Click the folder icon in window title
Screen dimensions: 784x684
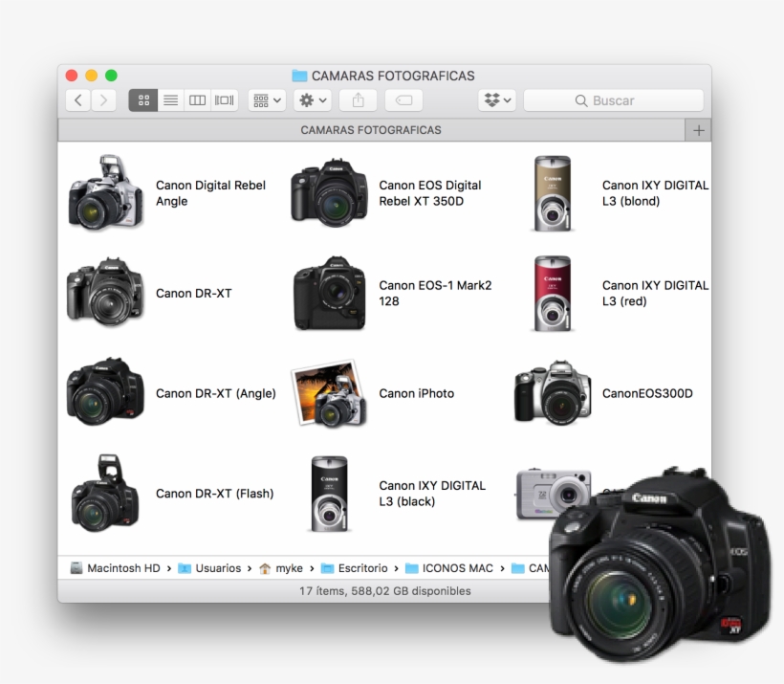pos(299,77)
